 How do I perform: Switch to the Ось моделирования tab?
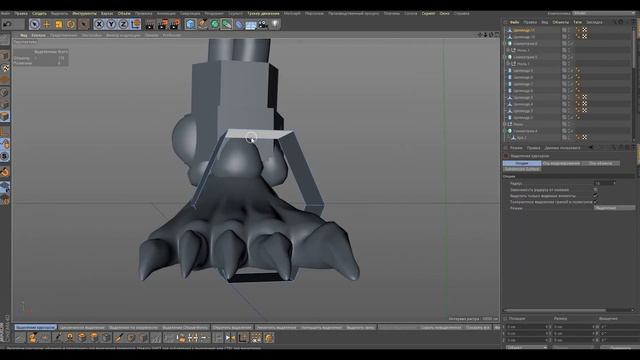click(x=561, y=163)
